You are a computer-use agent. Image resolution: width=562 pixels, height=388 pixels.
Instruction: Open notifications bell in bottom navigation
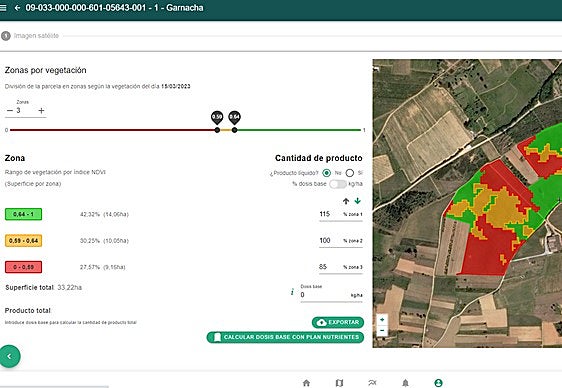click(405, 383)
